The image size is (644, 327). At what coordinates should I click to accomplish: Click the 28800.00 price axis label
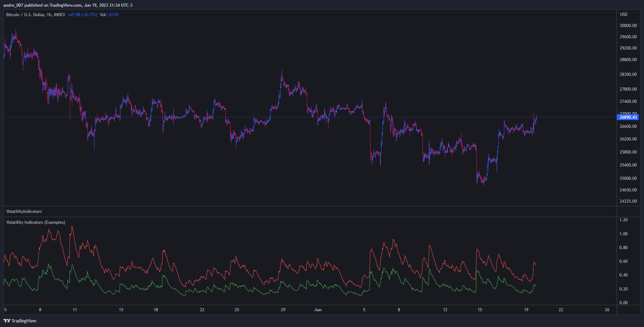pyautogui.click(x=628, y=60)
